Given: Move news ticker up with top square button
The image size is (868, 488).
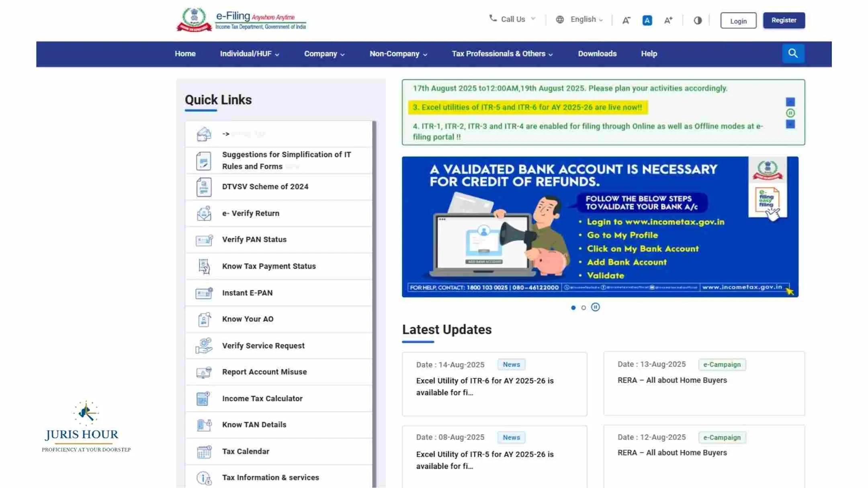Looking at the screenshot, I should [790, 102].
